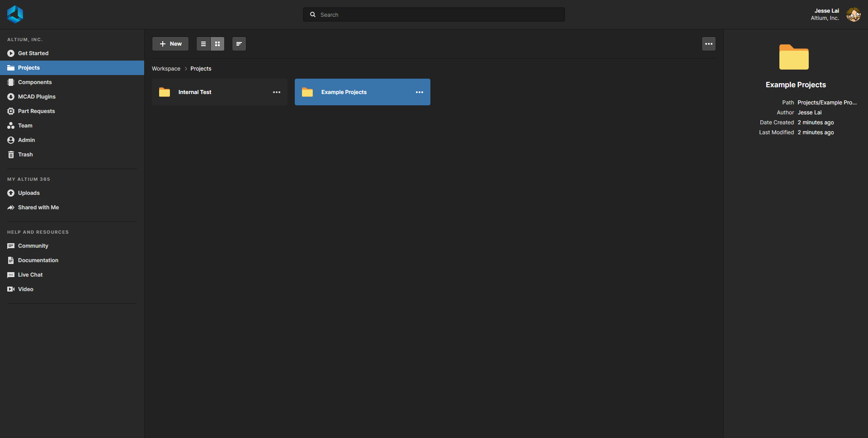Click the Jesse Lai avatar picture
The width and height of the screenshot is (868, 438).
click(x=854, y=14)
